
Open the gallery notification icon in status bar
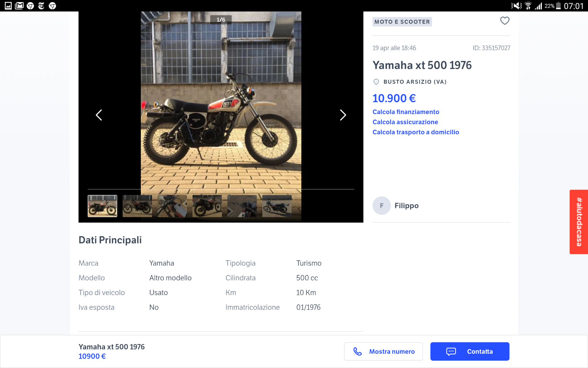pos(8,6)
